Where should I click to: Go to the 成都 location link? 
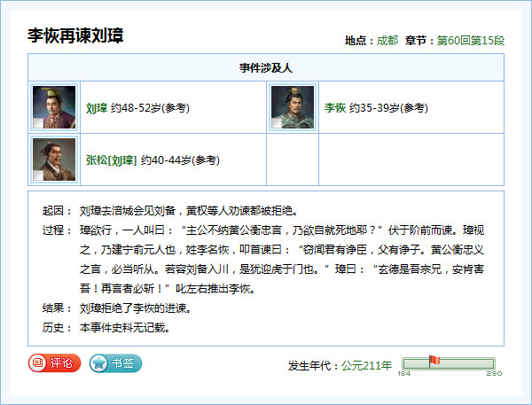[387, 41]
